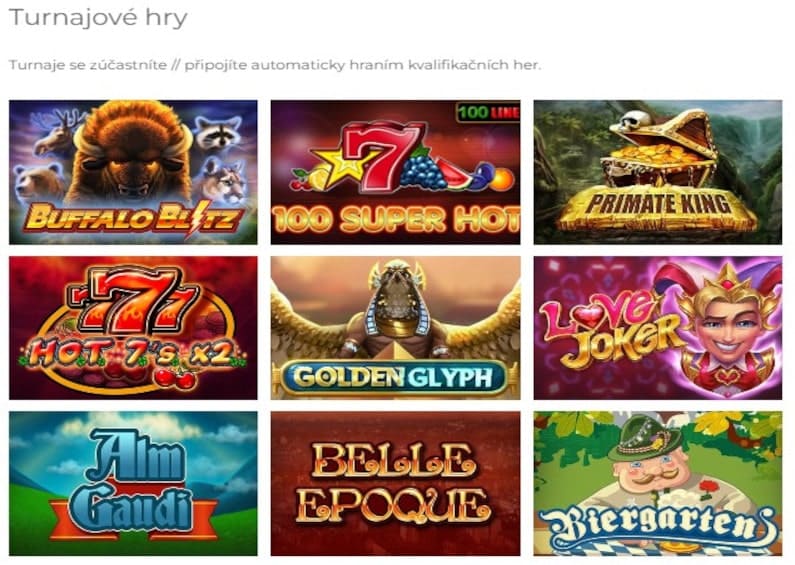
Task: Choose the Golden Glyph game tile
Action: pos(395,328)
